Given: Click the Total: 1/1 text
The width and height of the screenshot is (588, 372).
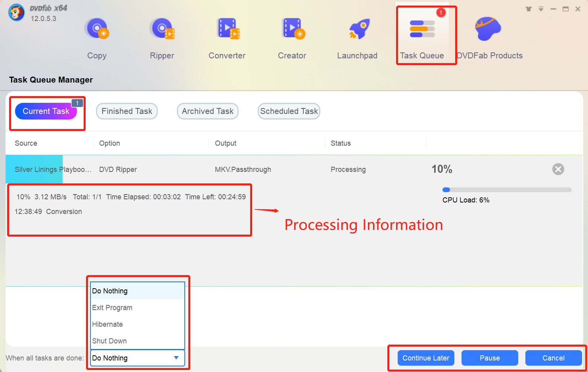Looking at the screenshot, I should (x=87, y=197).
